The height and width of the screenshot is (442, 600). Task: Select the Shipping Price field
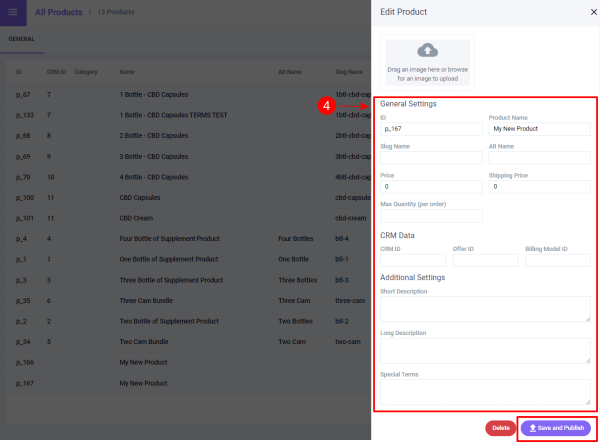click(x=540, y=186)
